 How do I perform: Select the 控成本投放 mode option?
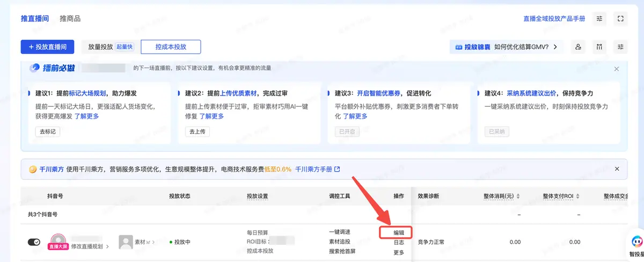pos(171,47)
